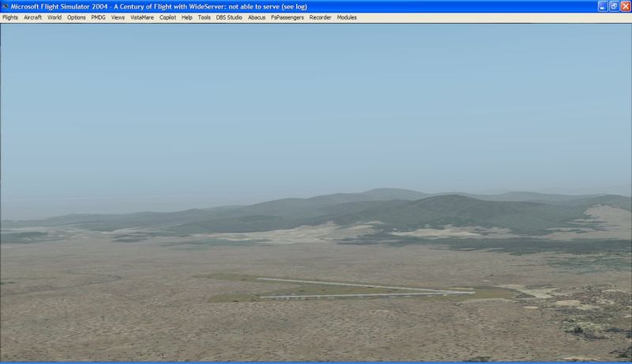The height and width of the screenshot is (364, 632).
Task: Open the FsPassengers menu
Action: 288,17
